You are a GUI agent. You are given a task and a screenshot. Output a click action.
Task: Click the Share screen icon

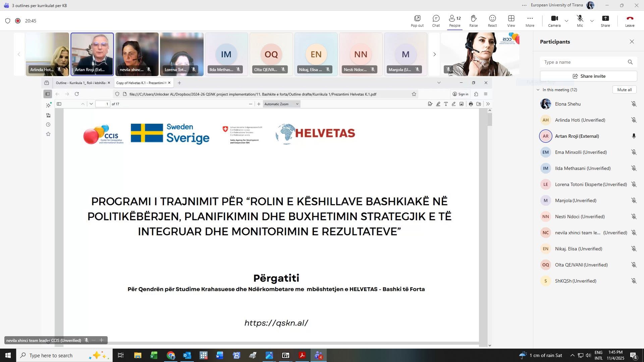click(x=605, y=21)
